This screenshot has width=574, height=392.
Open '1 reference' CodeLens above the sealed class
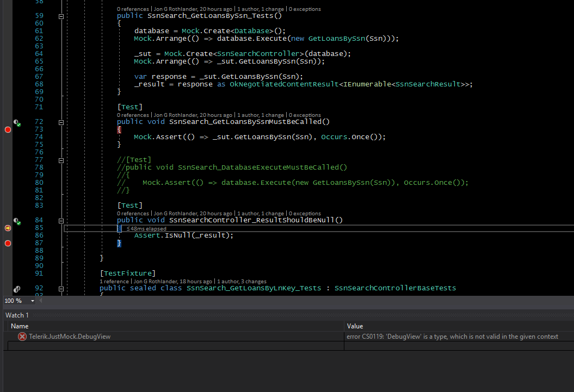point(115,281)
